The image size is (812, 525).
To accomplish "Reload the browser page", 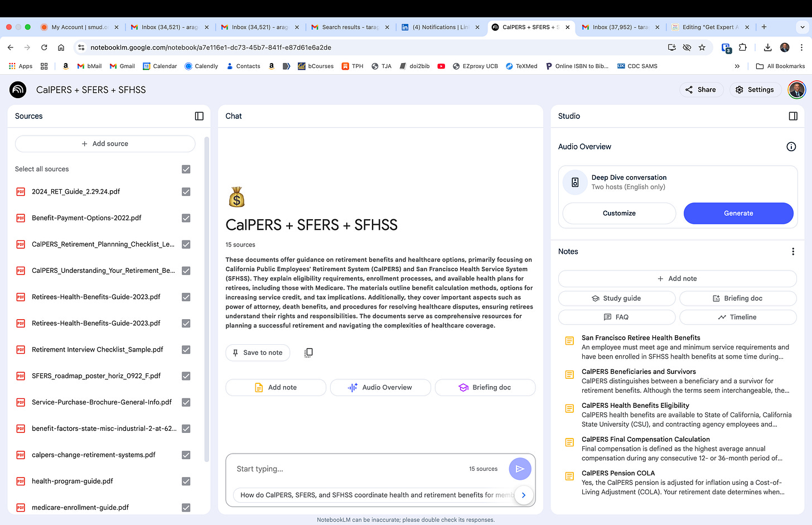I will (x=44, y=47).
